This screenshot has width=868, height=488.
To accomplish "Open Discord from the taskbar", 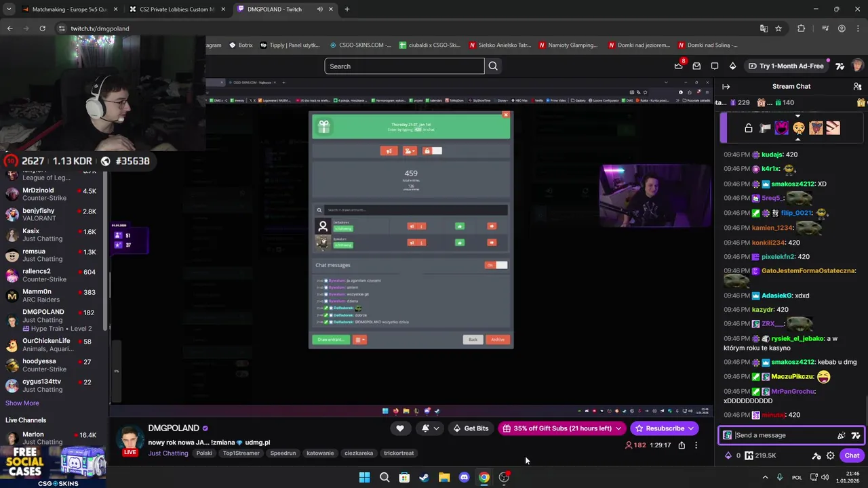I will 464,477.
